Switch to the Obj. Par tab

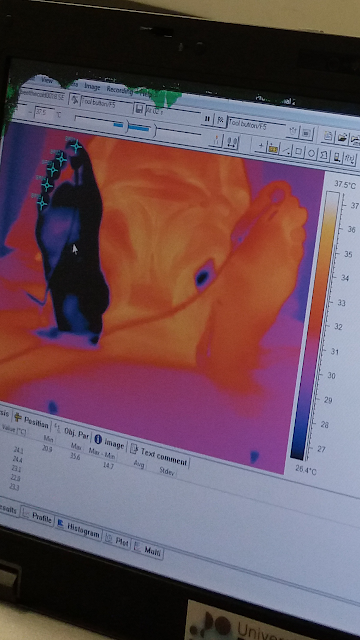pos(72,432)
